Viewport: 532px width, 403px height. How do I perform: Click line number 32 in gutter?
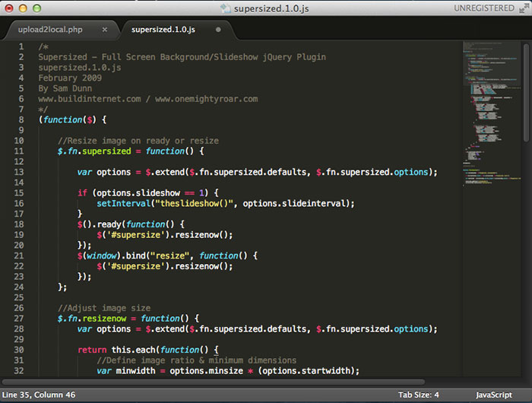(x=19, y=371)
